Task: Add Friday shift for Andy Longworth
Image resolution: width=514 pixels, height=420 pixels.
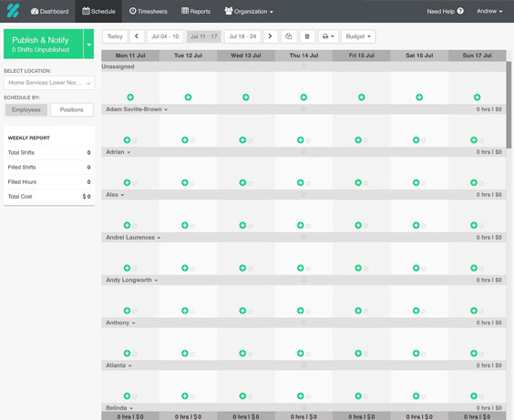Action: (x=358, y=311)
